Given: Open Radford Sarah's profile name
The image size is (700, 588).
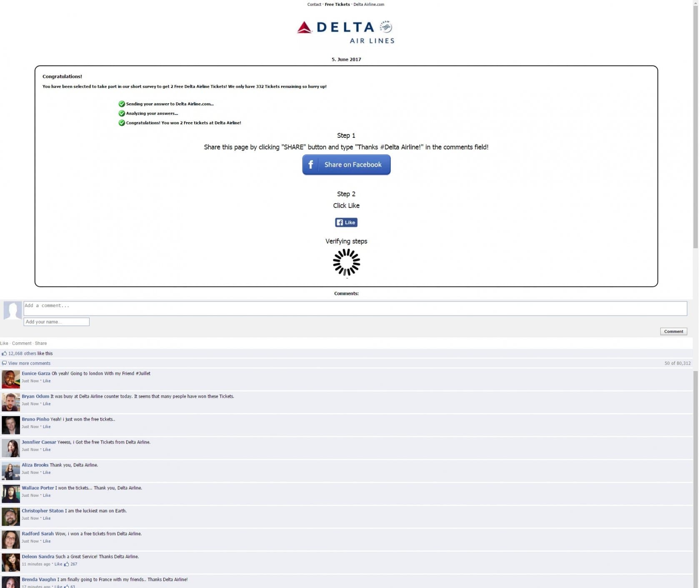Looking at the screenshot, I should click(37, 534).
